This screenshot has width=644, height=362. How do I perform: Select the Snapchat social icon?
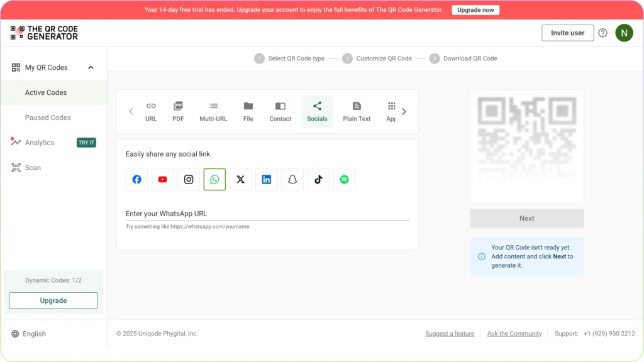[x=292, y=179]
